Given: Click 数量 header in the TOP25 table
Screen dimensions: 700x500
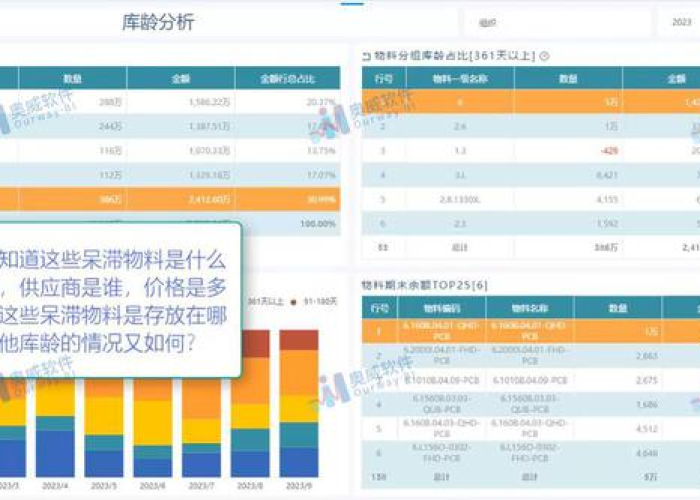Looking at the screenshot, I should (617, 308).
